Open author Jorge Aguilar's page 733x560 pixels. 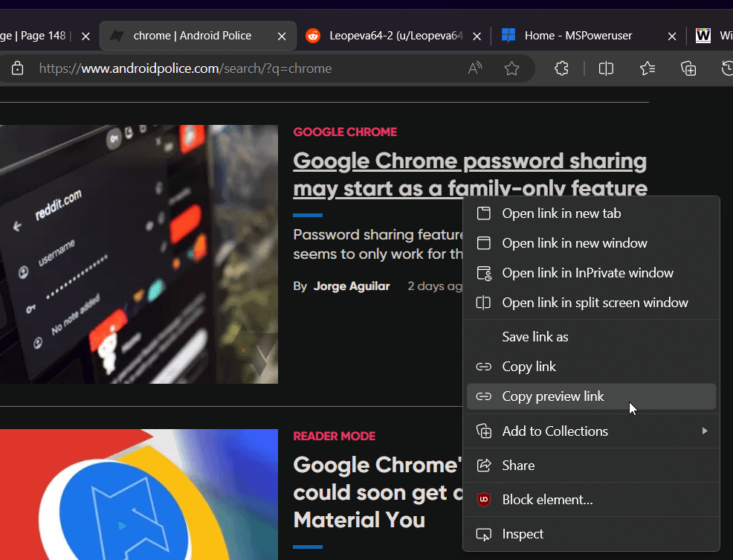point(352,286)
